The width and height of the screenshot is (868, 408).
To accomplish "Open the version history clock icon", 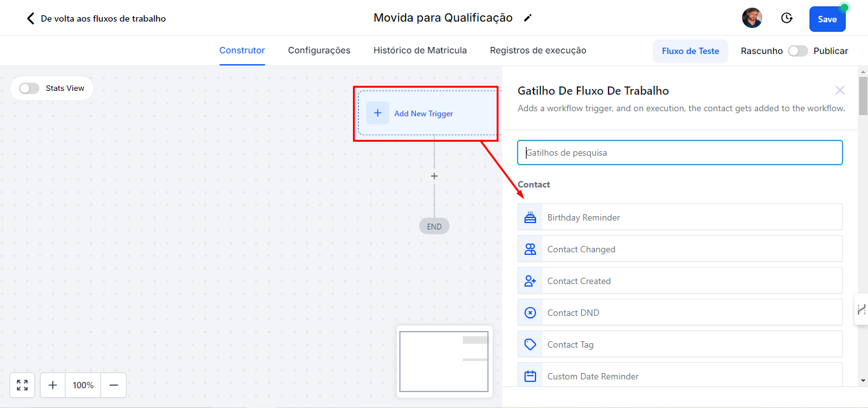I will click(x=787, y=18).
